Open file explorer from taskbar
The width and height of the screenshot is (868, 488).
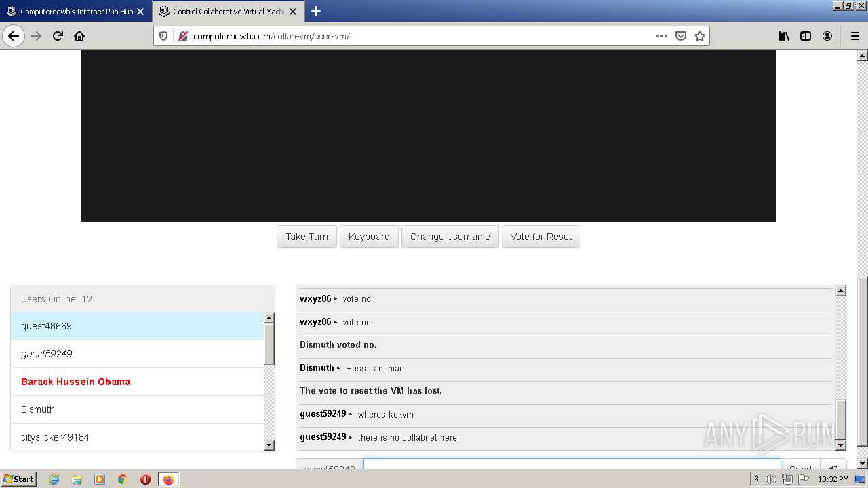point(77,479)
